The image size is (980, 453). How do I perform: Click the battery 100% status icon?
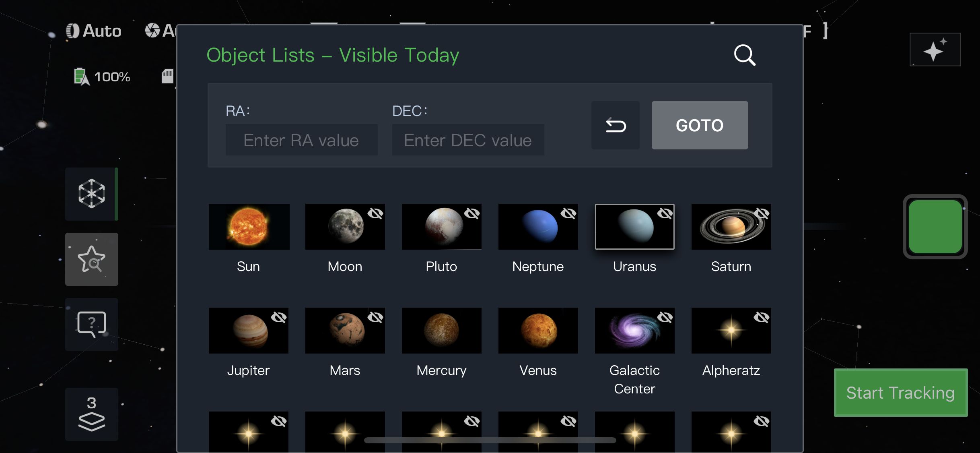[82, 77]
